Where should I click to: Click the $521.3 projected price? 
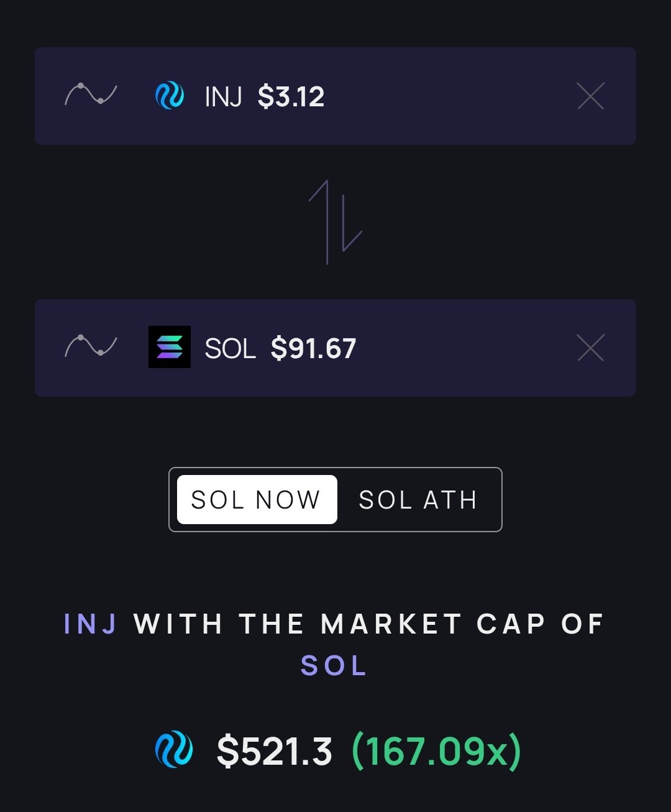click(x=274, y=751)
